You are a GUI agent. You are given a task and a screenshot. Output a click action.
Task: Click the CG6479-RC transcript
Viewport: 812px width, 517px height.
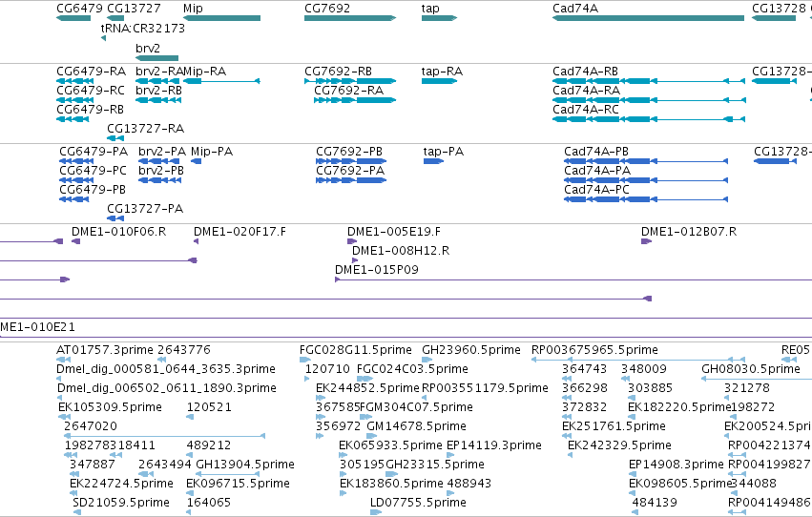tap(74, 100)
